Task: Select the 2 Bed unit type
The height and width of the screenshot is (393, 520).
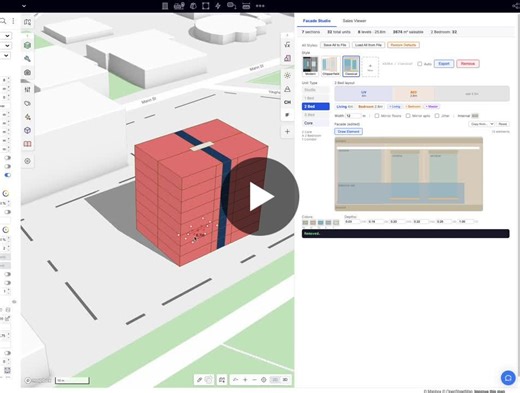Action: (x=315, y=106)
